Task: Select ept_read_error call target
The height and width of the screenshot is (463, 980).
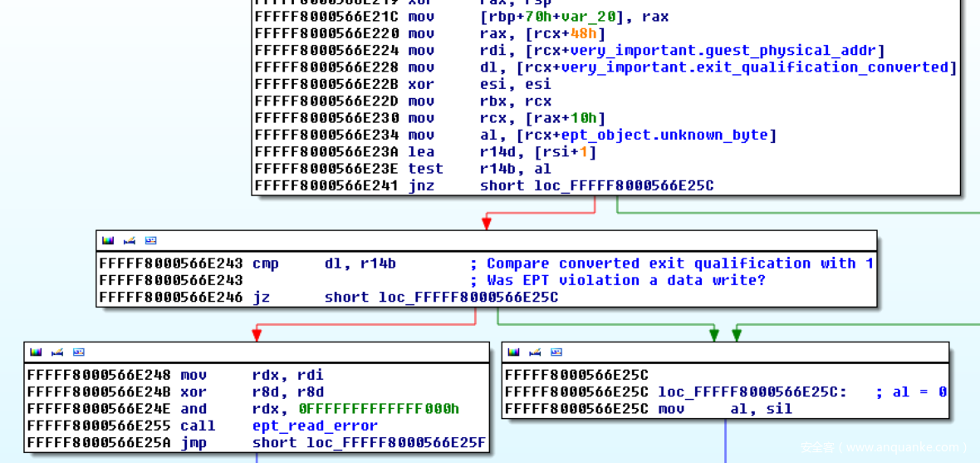Action: click(x=315, y=426)
